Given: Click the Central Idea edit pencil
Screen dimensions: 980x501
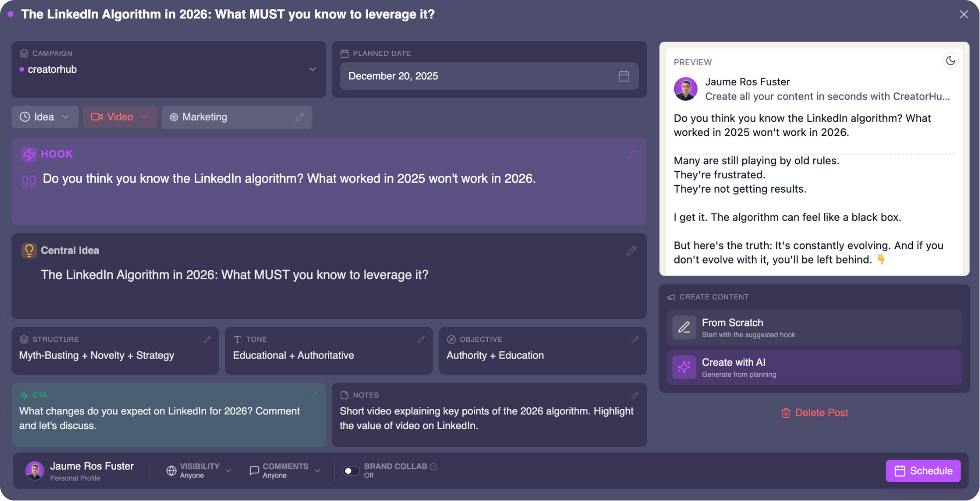Looking at the screenshot, I should coord(631,250).
